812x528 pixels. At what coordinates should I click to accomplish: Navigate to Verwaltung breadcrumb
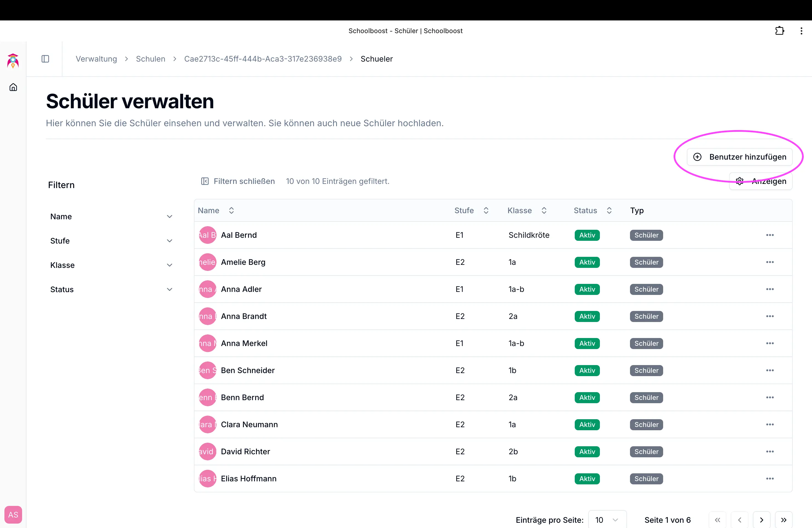click(96, 59)
